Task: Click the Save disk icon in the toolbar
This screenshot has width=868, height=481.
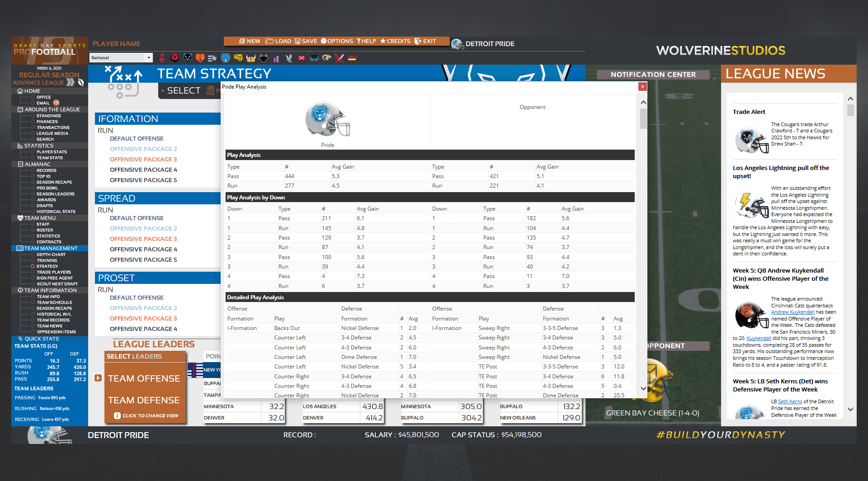Action: coord(305,41)
